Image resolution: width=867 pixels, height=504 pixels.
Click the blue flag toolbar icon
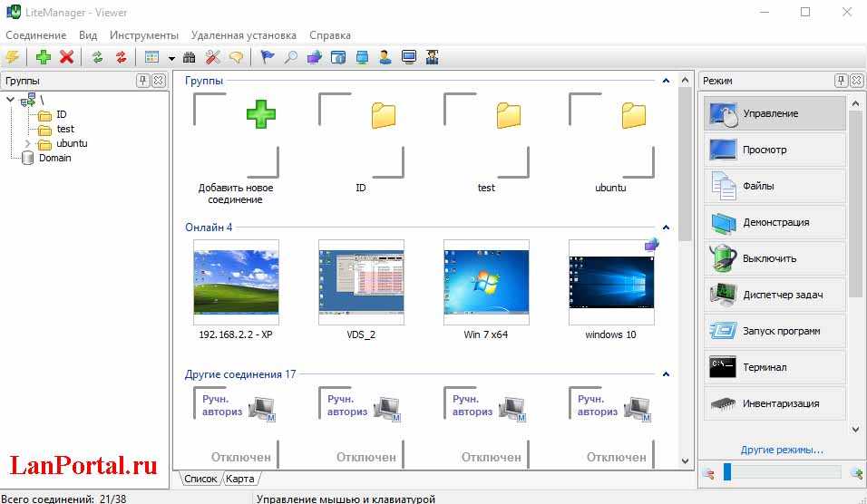[x=268, y=57]
